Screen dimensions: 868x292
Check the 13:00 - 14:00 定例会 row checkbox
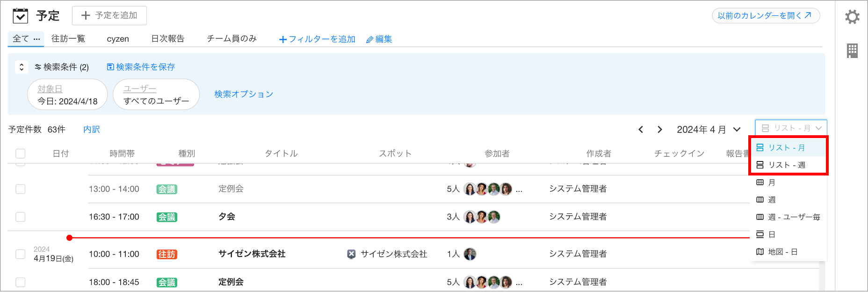(x=21, y=189)
